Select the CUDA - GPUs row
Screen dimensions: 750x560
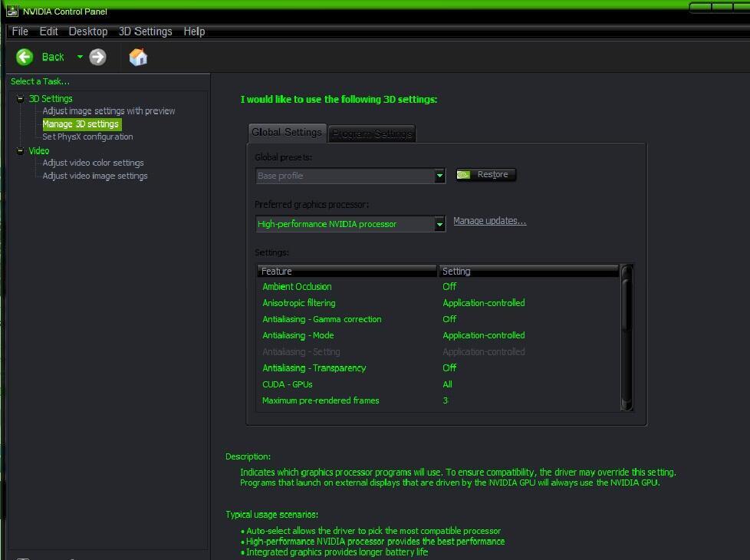438,384
